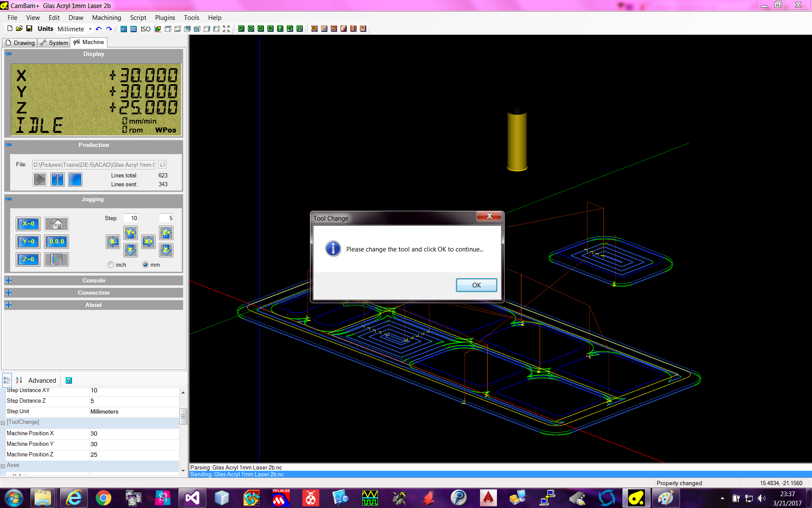
Task: Select the mm radio button
Action: pyautogui.click(x=145, y=265)
